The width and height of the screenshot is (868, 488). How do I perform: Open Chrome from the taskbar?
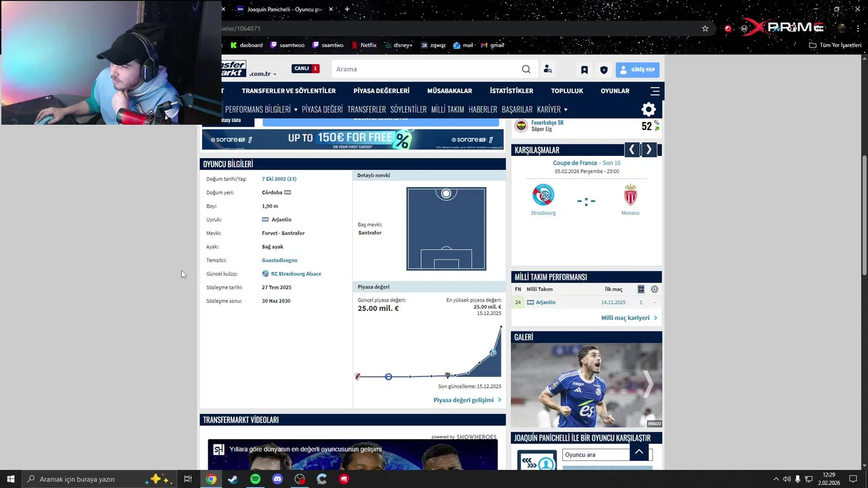pyautogui.click(x=212, y=479)
